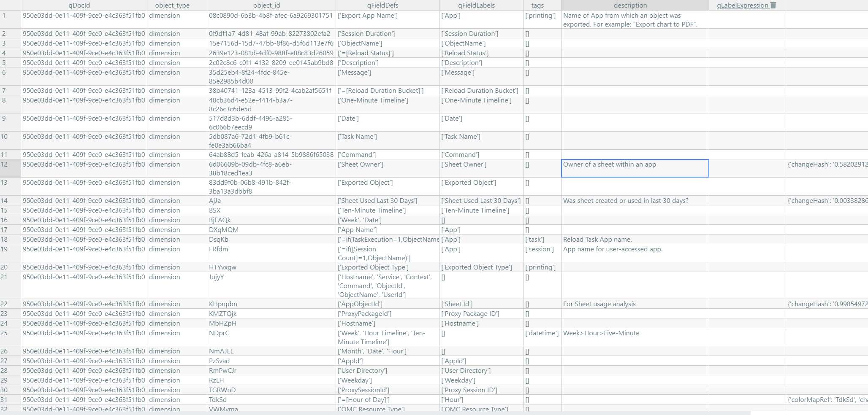Click the highlighted description column header
This screenshot has height=415, width=868.
point(635,5)
